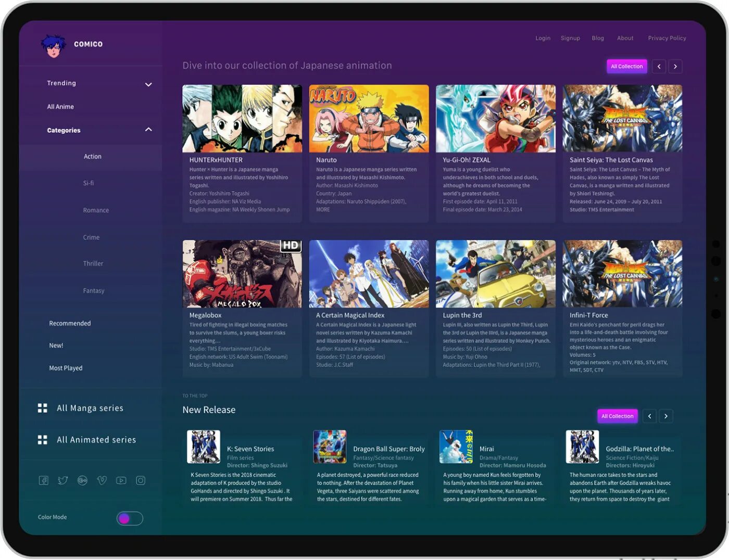
Task: Open the About link
Action: [x=625, y=38]
